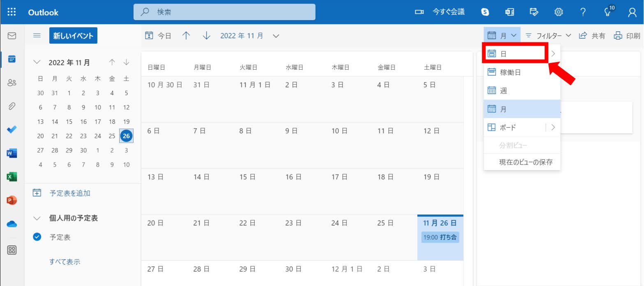Open the account profile icon
Image resolution: width=644 pixels, height=286 pixels.
[632, 12]
